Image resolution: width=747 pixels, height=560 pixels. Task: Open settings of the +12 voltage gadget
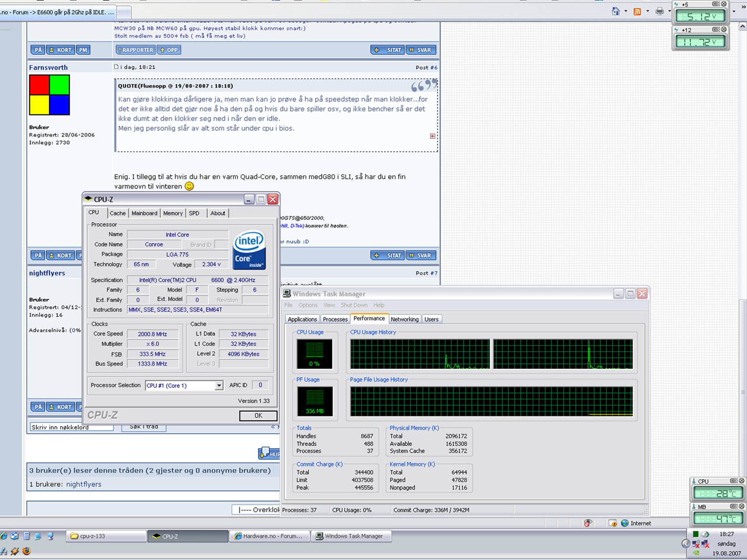pos(715,30)
